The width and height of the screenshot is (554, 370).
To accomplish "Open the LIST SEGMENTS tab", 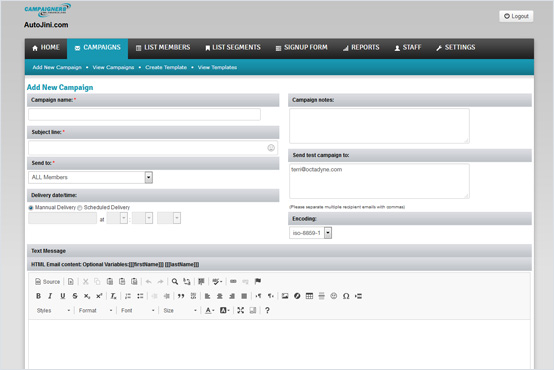I will pyautogui.click(x=233, y=48).
